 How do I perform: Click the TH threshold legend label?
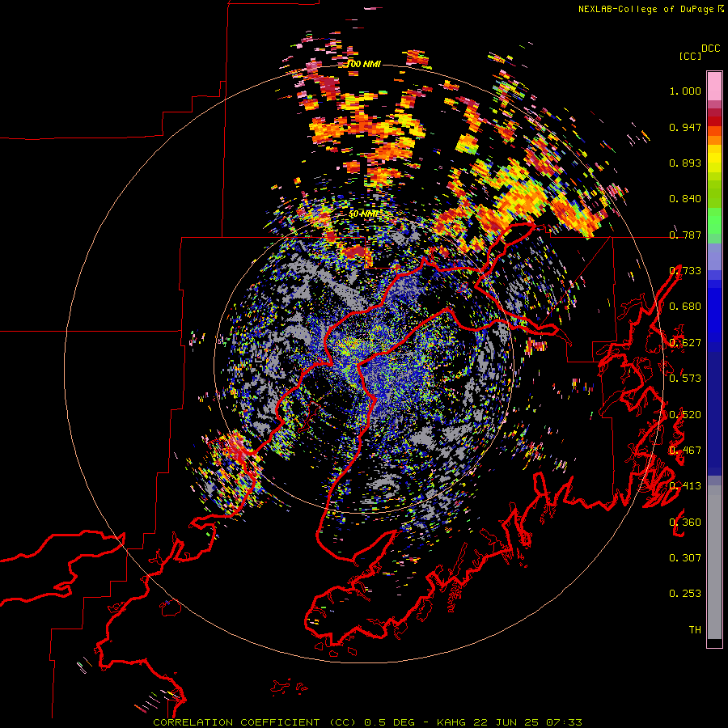click(695, 630)
